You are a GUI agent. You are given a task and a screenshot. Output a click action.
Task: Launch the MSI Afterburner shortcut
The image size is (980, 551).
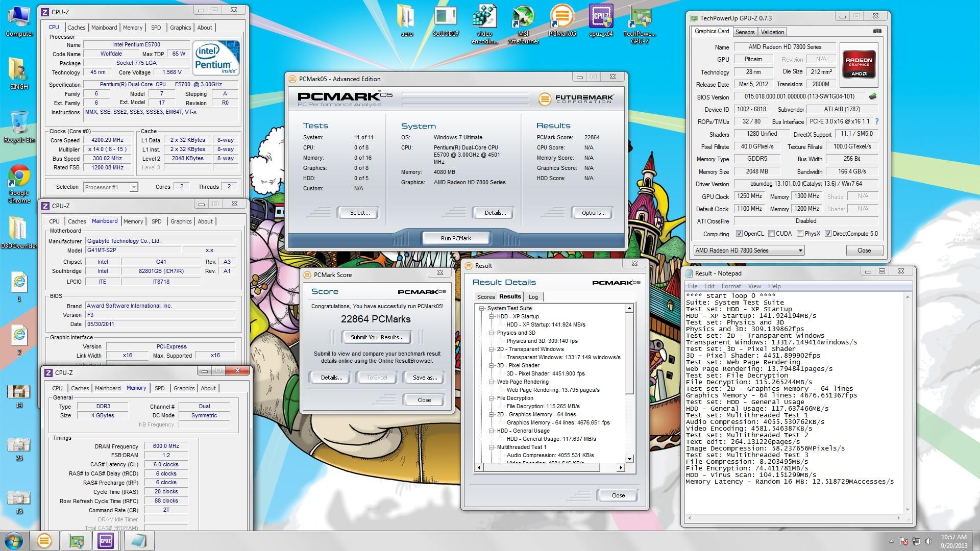pyautogui.click(x=523, y=24)
